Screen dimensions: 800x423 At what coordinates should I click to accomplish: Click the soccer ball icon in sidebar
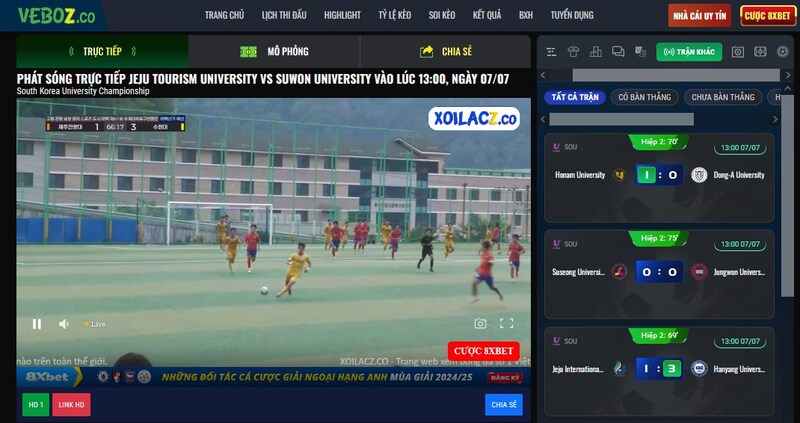(x=783, y=52)
